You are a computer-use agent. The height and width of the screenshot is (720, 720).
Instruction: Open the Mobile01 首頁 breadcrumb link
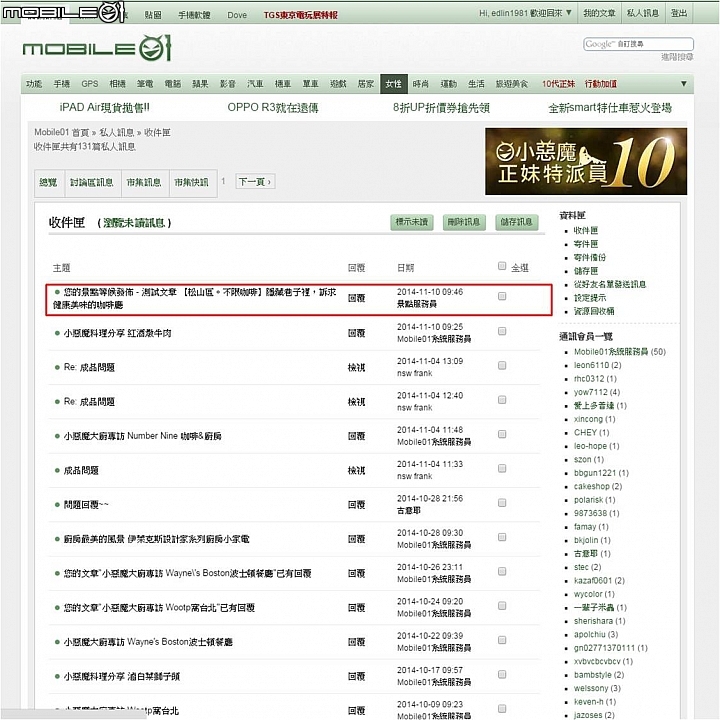click(x=62, y=133)
